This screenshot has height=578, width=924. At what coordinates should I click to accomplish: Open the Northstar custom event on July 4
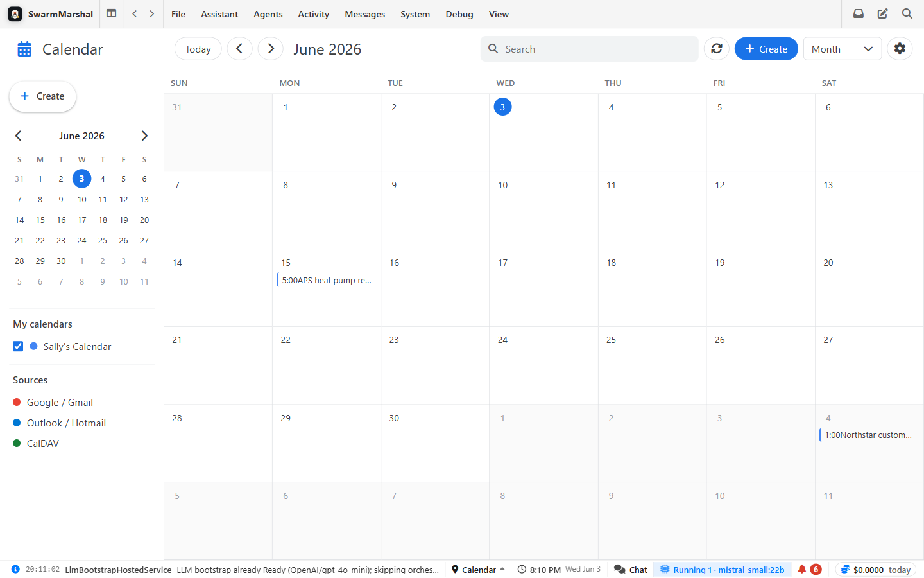click(868, 435)
